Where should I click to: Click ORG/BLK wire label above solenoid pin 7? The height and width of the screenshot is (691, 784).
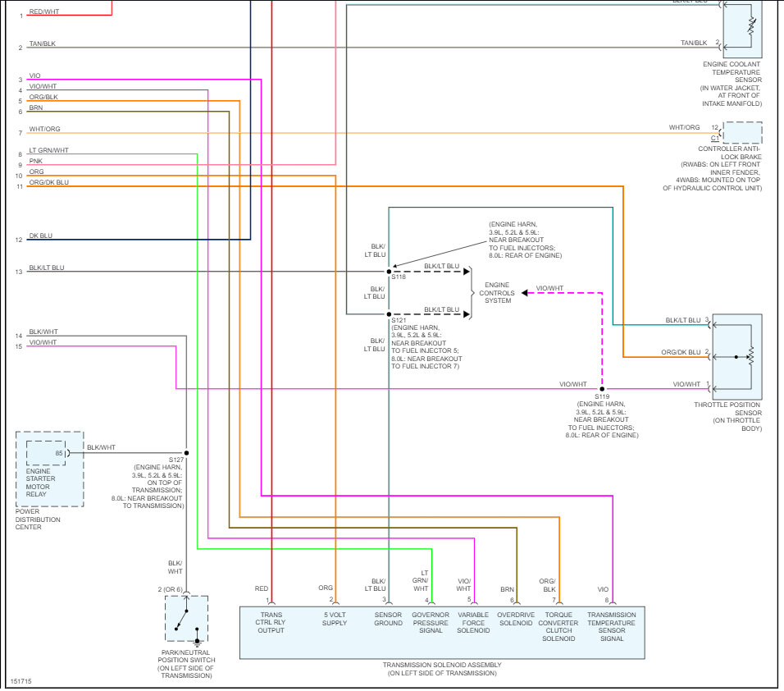(548, 585)
